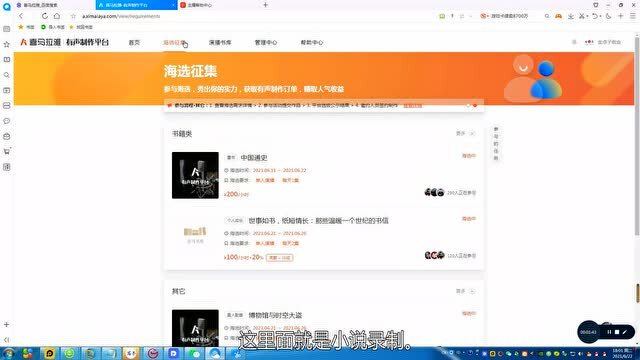640x360 pixels.
Task: Click the toolbar plus icon beside menu
Action: coord(620,16)
